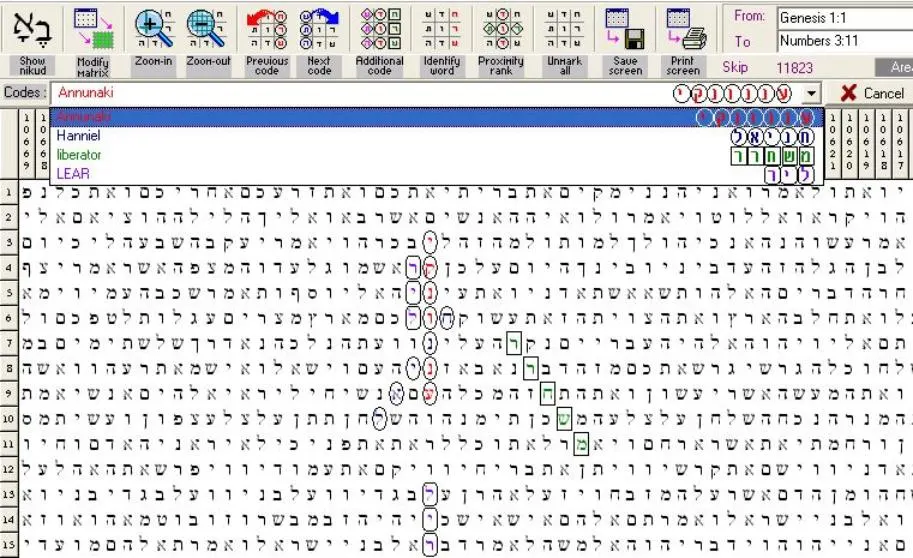Click the Print screen label button
913x558 pixels.
[682, 66]
